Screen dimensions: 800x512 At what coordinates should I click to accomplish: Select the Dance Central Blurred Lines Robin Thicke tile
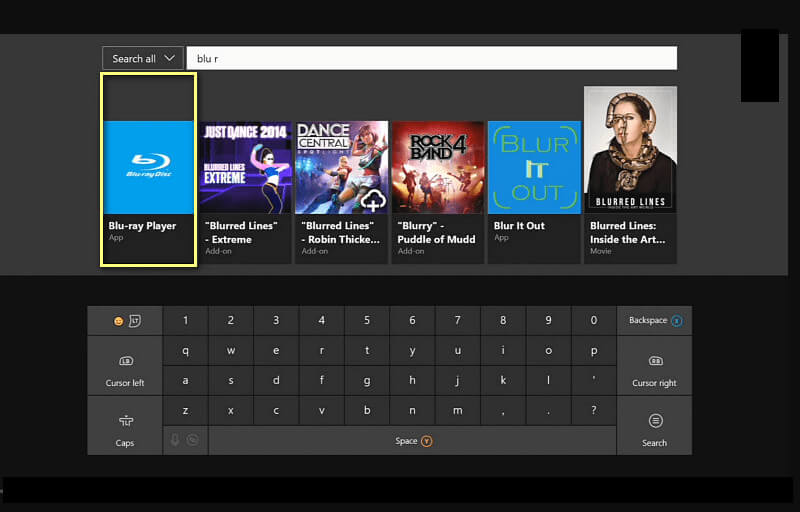point(341,192)
